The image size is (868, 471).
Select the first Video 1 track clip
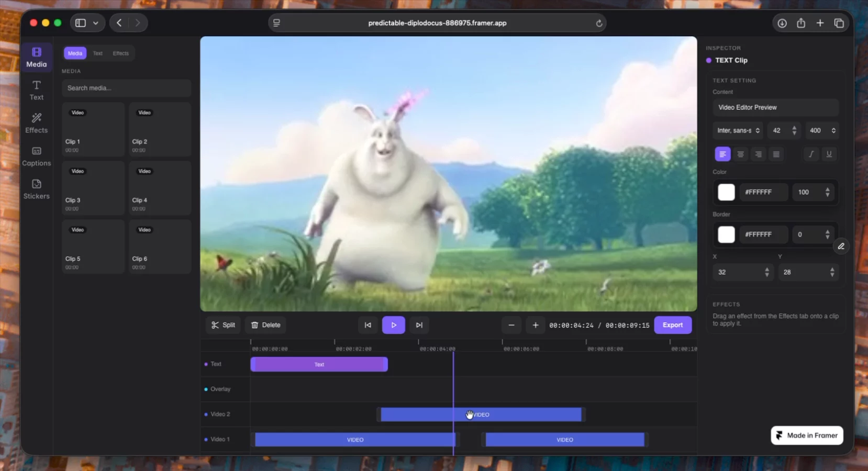tap(355, 440)
